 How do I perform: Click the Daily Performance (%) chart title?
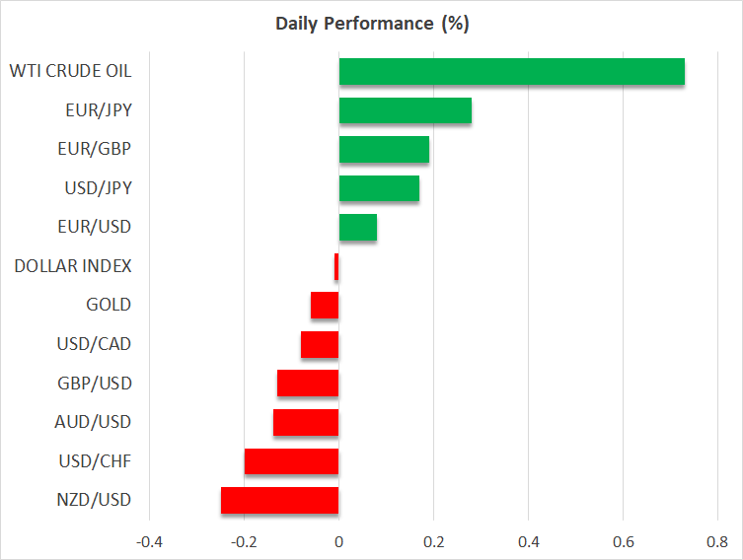pos(371,24)
